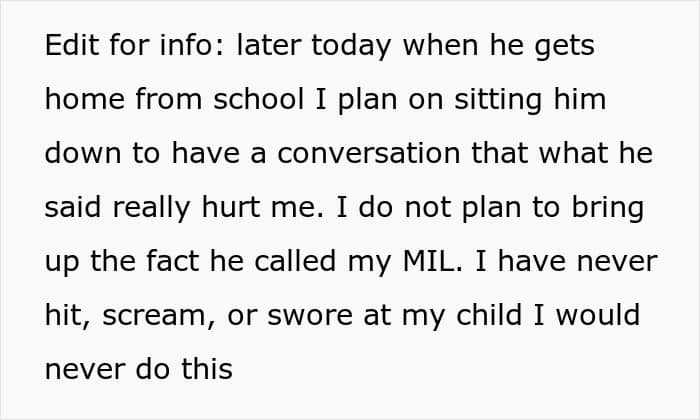Click the word "home"
Screen dimensions: 700x420
83,101
